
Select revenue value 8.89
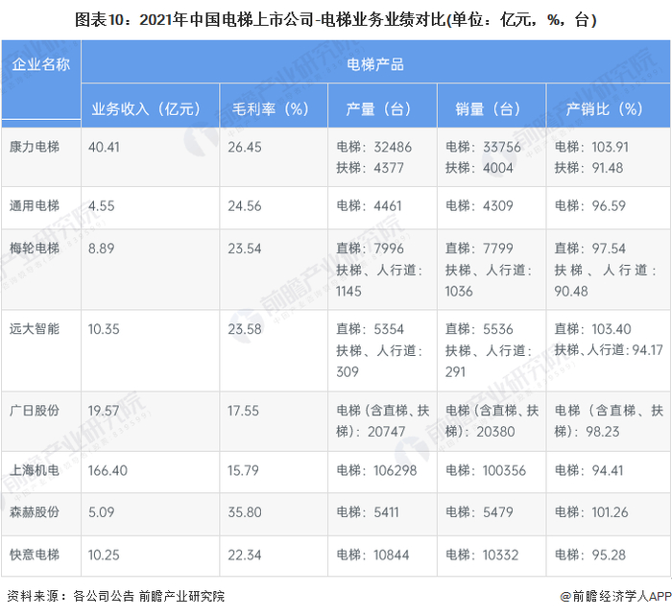point(102,249)
